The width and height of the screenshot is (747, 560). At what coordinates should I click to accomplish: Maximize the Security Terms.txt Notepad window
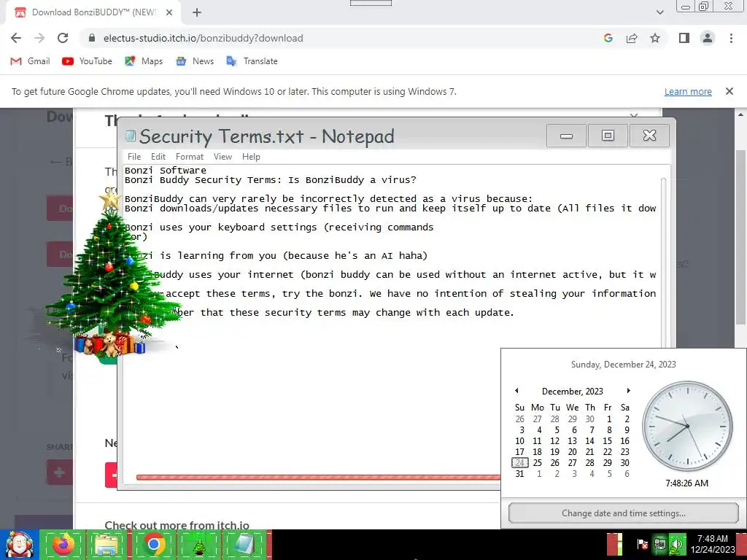point(608,136)
